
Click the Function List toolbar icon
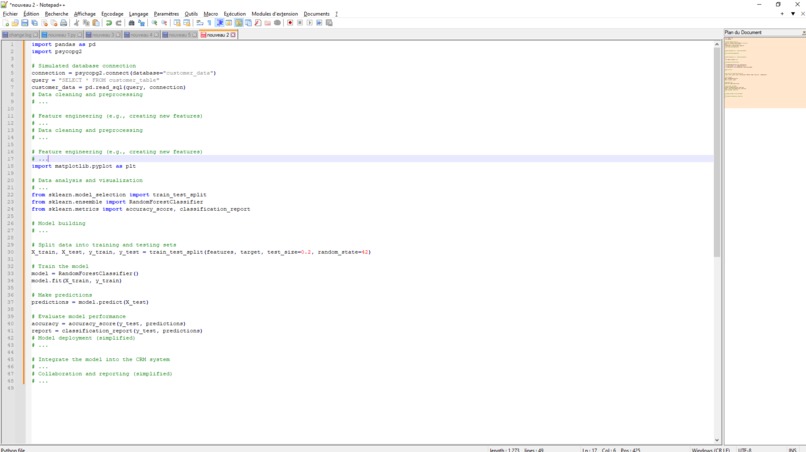[x=258, y=23]
